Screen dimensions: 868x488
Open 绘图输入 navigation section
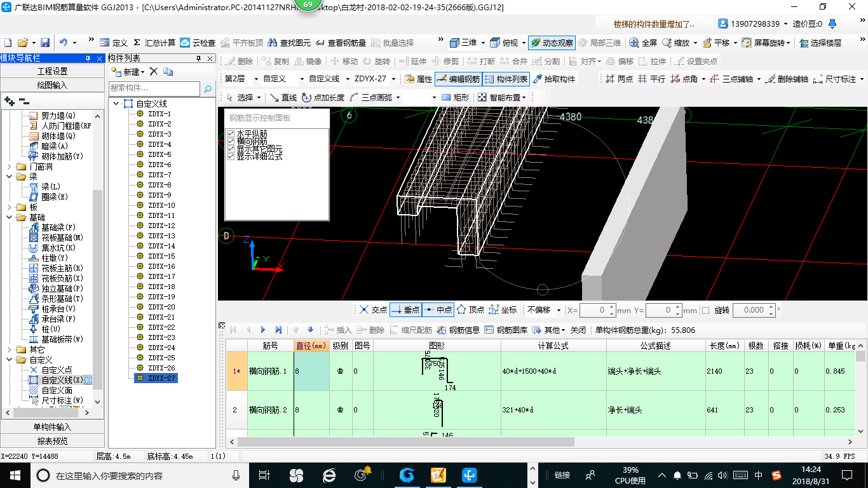pyautogui.click(x=52, y=85)
